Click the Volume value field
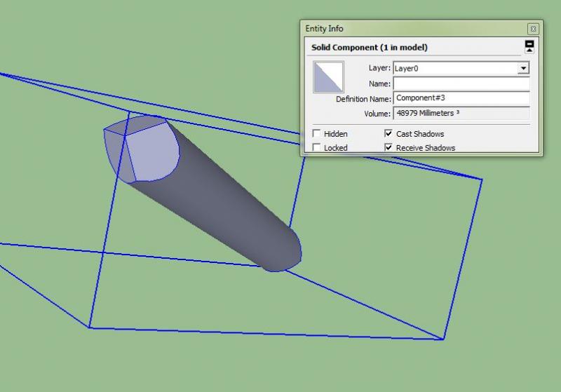The height and width of the screenshot is (392, 561). pyautogui.click(x=461, y=114)
